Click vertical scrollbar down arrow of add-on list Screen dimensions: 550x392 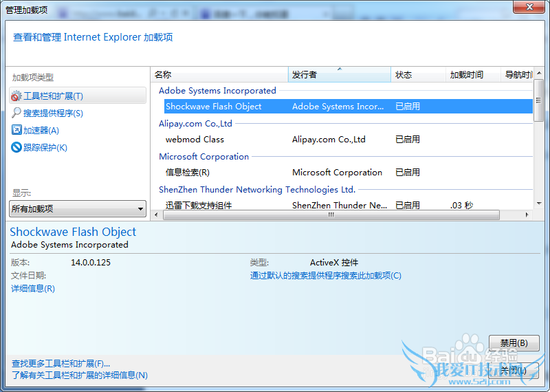click(539, 204)
